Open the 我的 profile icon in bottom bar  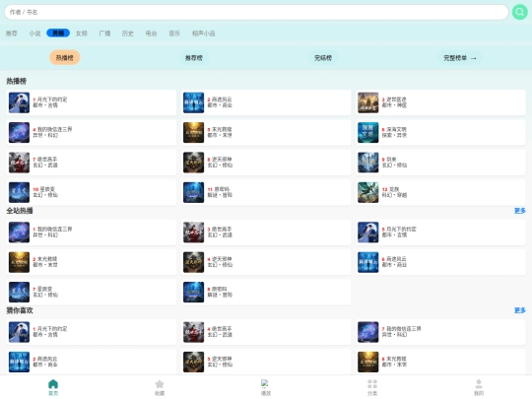[x=479, y=384]
